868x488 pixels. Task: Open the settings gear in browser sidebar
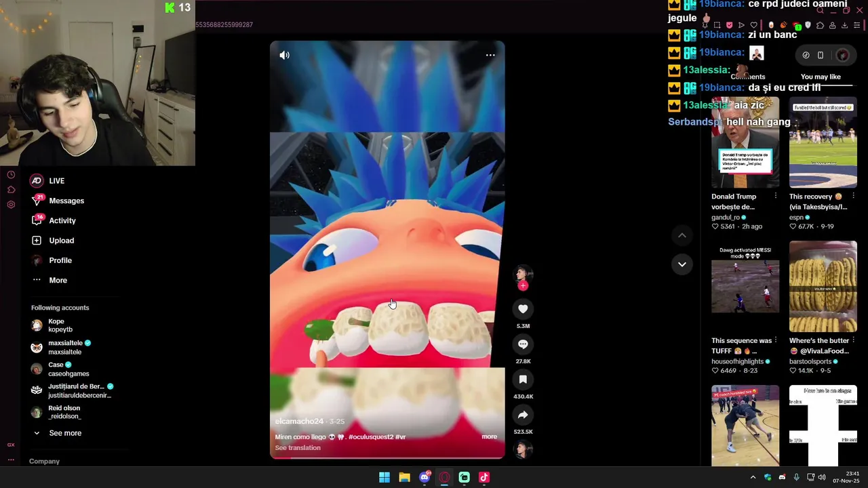click(x=11, y=205)
